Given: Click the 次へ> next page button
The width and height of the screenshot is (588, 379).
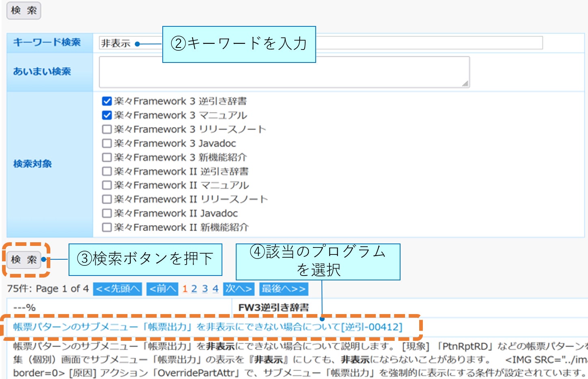Looking at the screenshot, I should 239,289.
